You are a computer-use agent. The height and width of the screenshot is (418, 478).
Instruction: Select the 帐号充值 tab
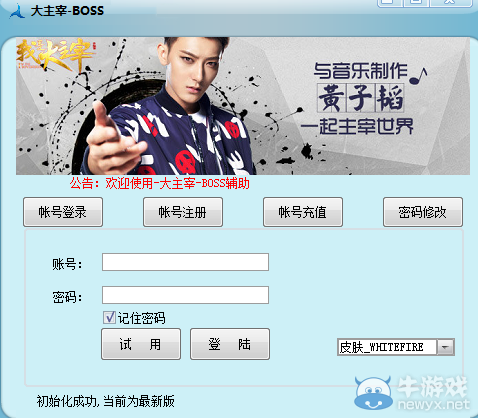(303, 212)
